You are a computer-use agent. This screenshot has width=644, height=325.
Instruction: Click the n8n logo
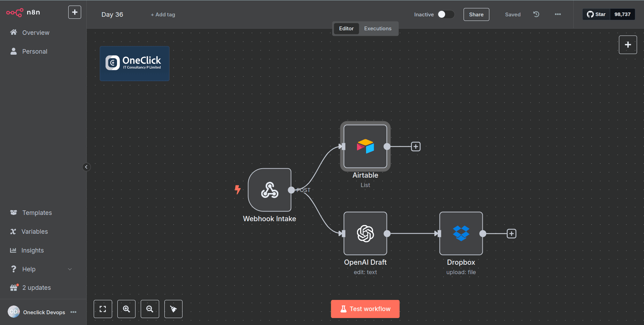(23, 13)
